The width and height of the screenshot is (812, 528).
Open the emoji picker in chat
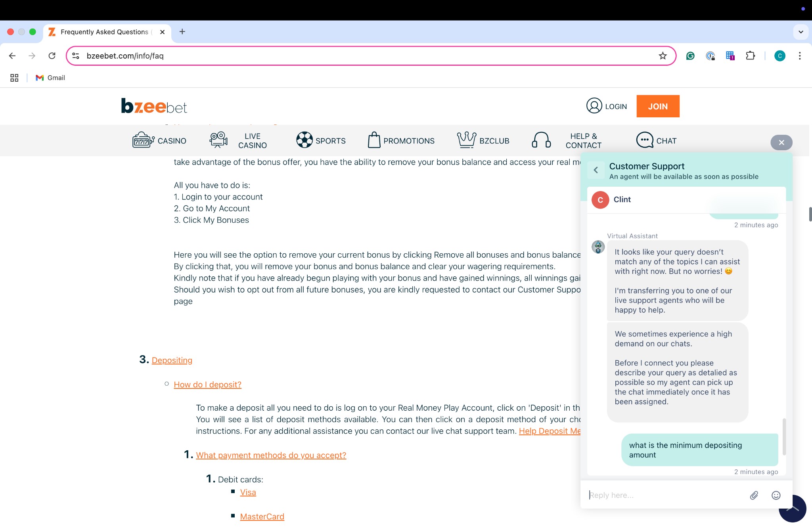tap(776, 495)
